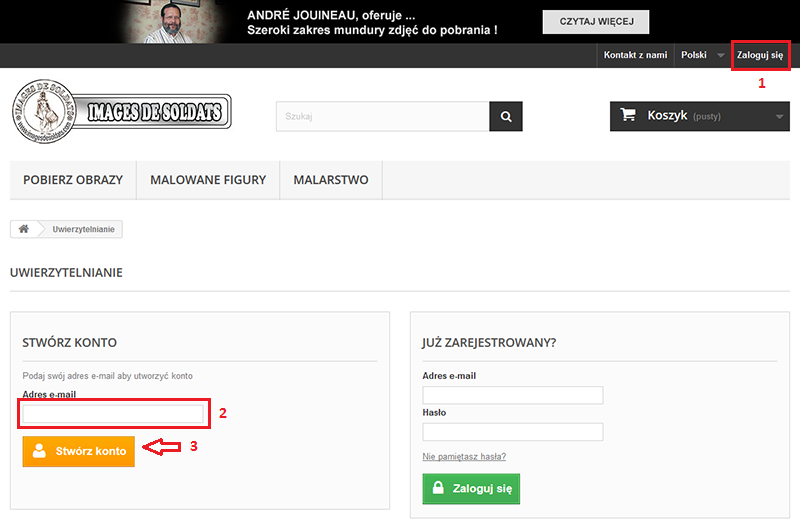Click the padlock icon on Zaloguj się
This screenshot has height=529, width=800.
click(x=440, y=489)
